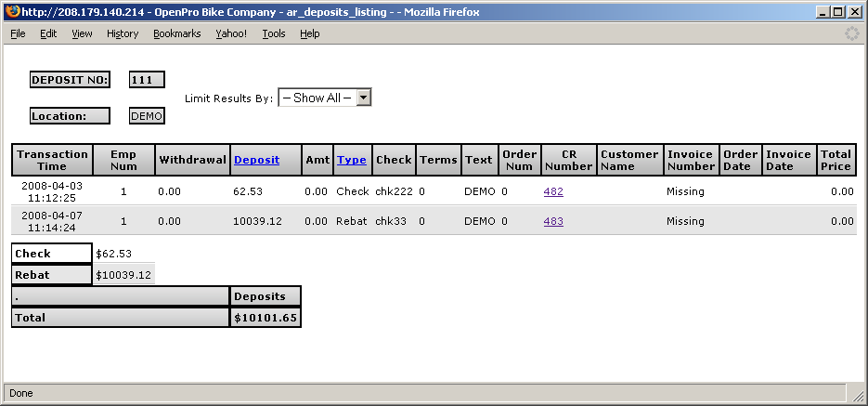868x406 pixels.
Task: Sort by the Deposit column link
Action: click(256, 160)
